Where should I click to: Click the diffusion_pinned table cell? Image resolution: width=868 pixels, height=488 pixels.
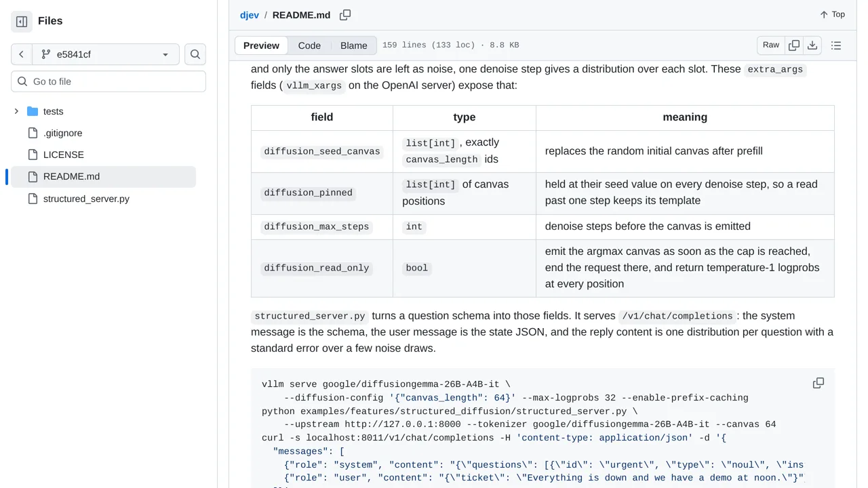322,193
